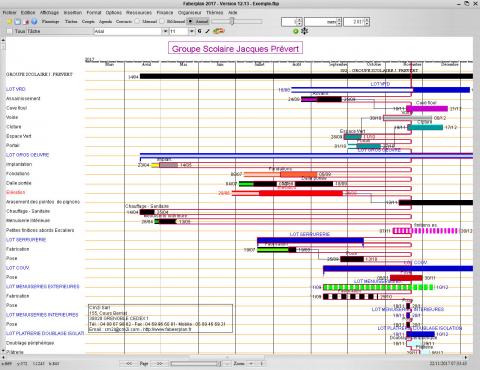Open the Agenda view button
480x370 pixels.
click(x=105, y=22)
